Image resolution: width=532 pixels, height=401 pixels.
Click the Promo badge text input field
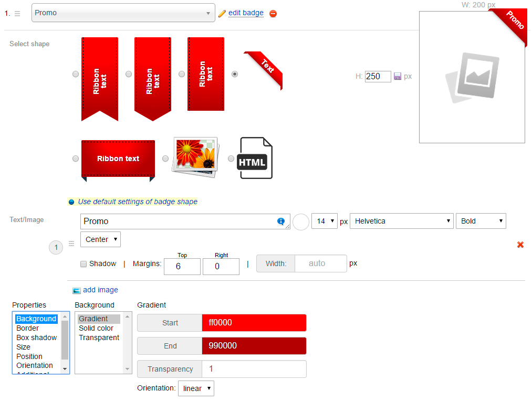click(x=185, y=221)
